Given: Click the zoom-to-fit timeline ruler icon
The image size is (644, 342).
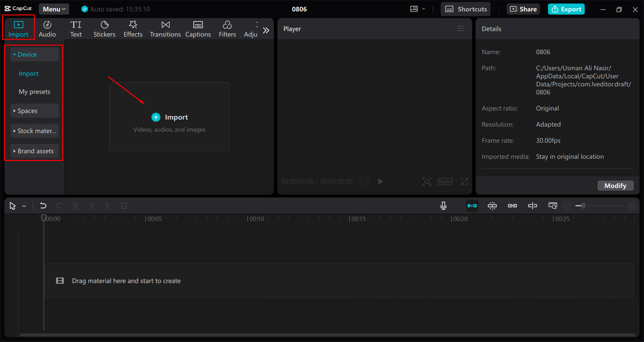Looking at the screenshot, I should coord(553,206).
